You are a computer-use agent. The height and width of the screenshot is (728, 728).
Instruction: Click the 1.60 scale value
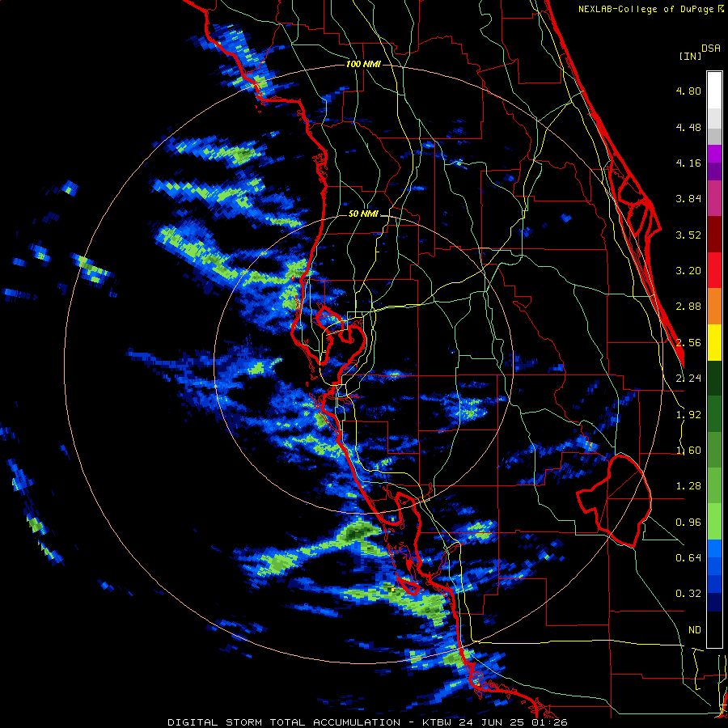pos(688,451)
